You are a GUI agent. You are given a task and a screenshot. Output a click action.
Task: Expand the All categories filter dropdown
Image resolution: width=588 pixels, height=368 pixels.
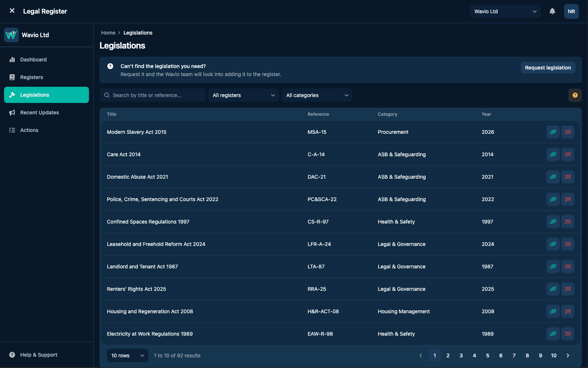317,95
